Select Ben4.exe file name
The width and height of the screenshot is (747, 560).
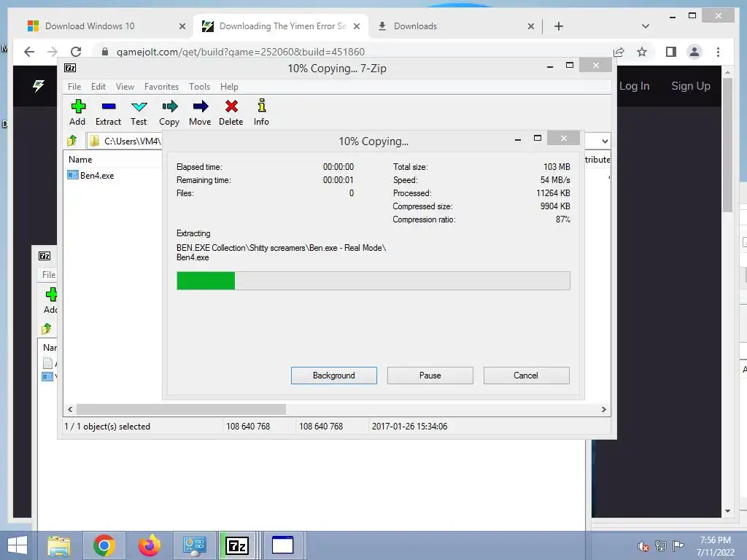(97, 175)
